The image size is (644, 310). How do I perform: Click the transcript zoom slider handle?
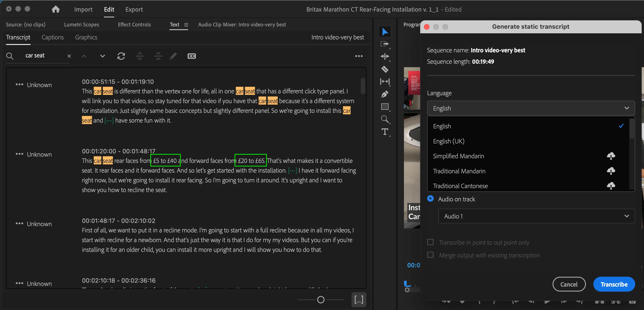pos(321,300)
